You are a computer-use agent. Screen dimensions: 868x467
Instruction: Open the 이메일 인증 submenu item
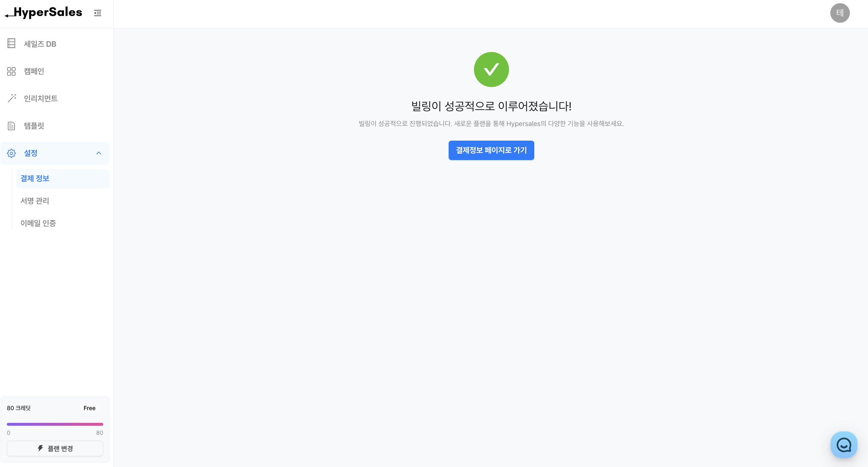(x=63, y=223)
